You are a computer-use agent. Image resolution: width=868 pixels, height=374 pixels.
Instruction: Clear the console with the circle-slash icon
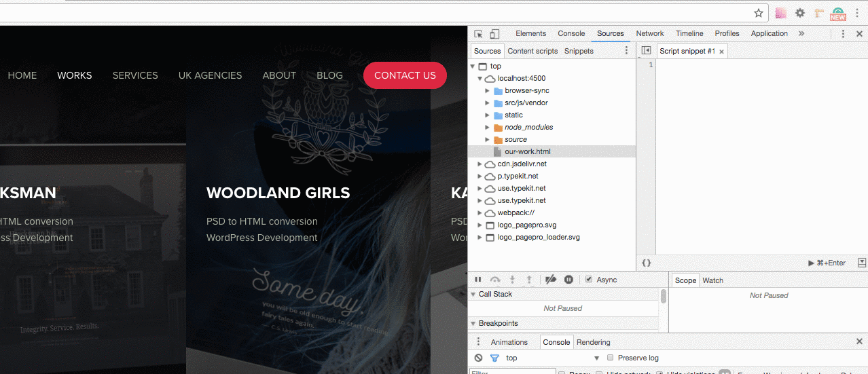[478, 358]
